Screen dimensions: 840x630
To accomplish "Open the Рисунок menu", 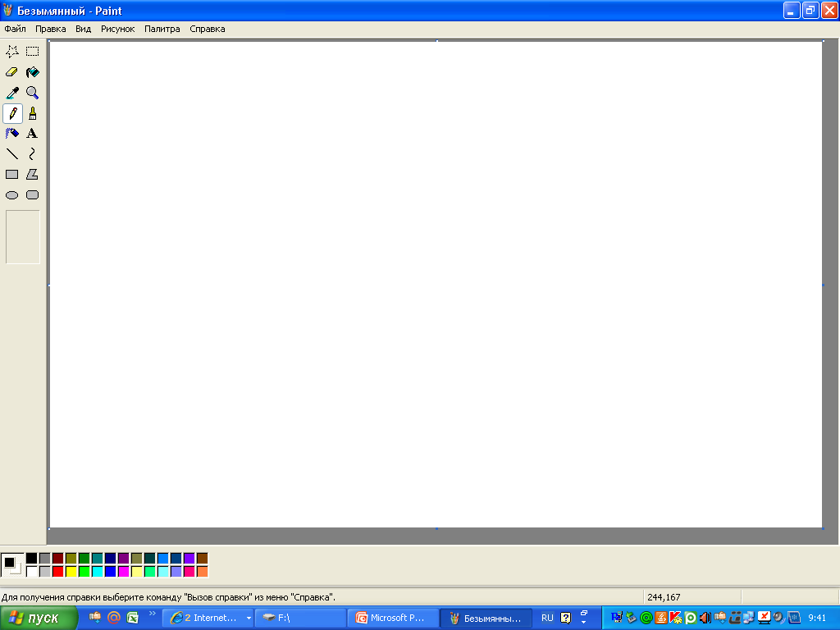I will (x=118, y=29).
